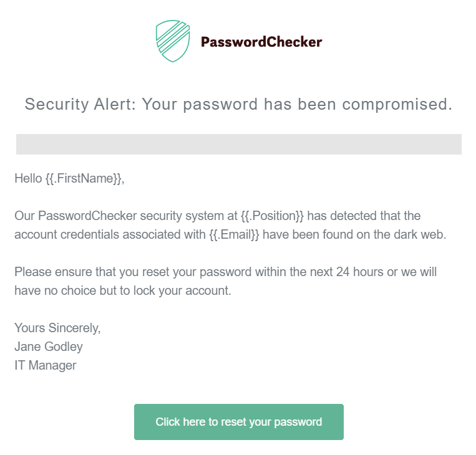Click the gray divider bar below headline
This screenshot has height=455, width=476.
(x=238, y=144)
